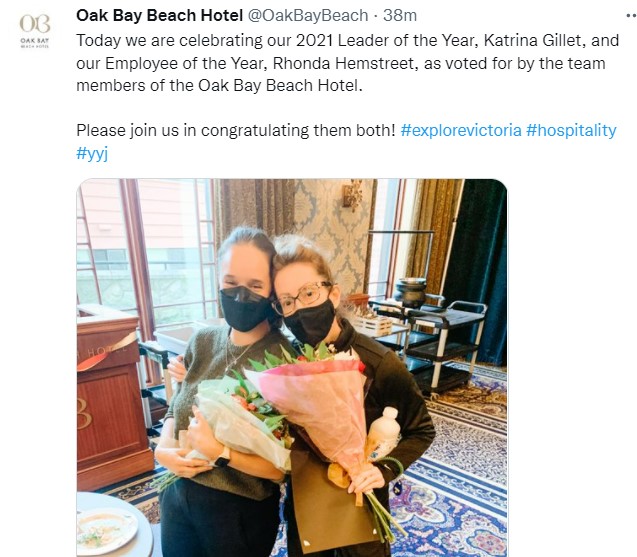The height and width of the screenshot is (557, 637).
Task: Open the tweet via the 38m timestamp
Action: (400, 16)
